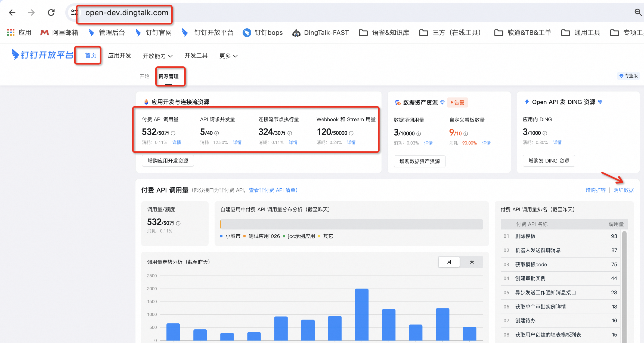Viewport: 644px width, 343px height.
Task: Open 三方（在线工具）bookmark folder
Action: click(x=450, y=33)
